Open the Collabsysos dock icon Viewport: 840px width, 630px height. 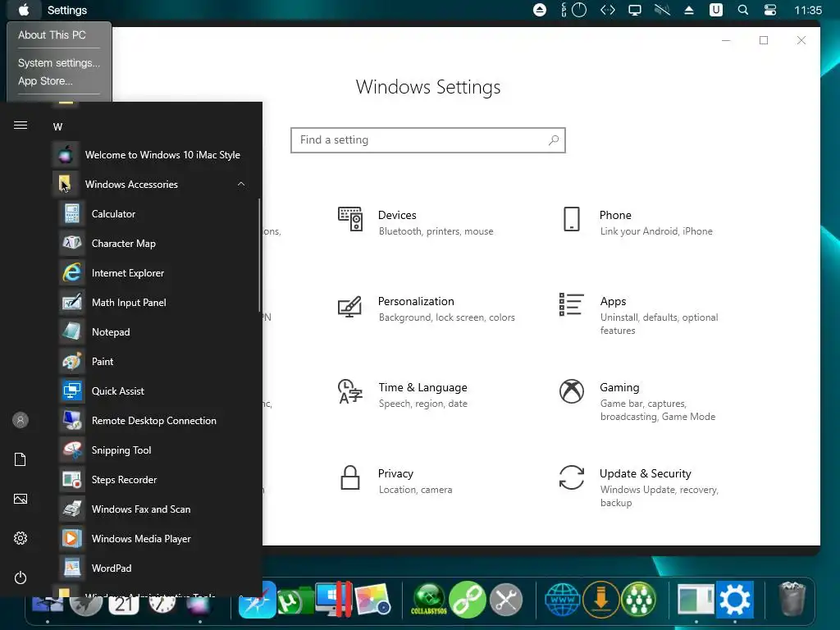coord(428,600)
